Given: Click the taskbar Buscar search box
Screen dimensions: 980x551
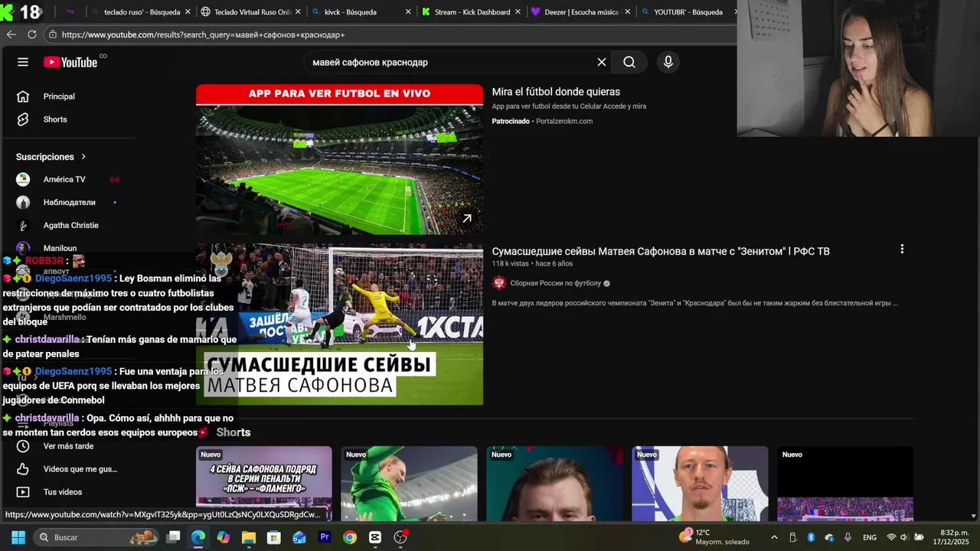Looking at the screenshot, I should pyautogui.click(x=98, y=537).
